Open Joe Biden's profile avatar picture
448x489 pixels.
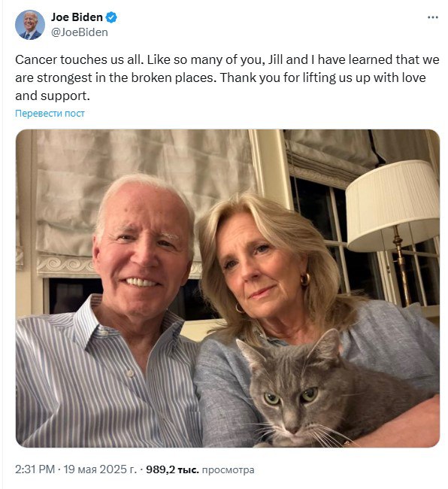pyautogui.click(x=30, y=25)
